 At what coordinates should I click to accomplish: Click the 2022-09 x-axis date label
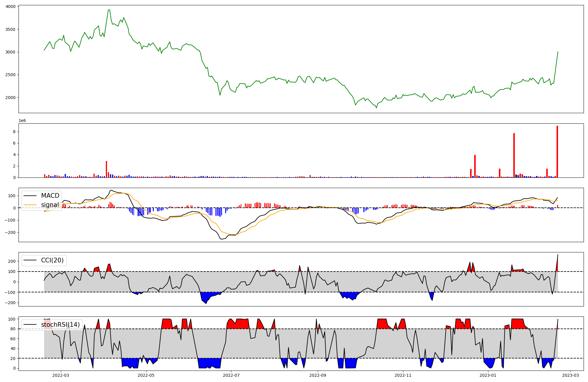[x=318, y=375]
